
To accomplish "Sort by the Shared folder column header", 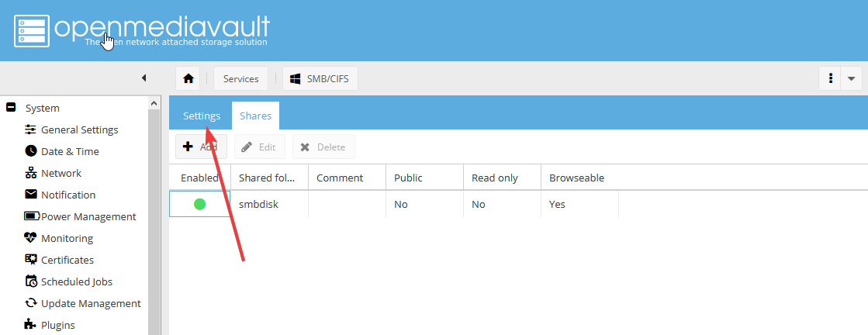I will pos(268,178).
